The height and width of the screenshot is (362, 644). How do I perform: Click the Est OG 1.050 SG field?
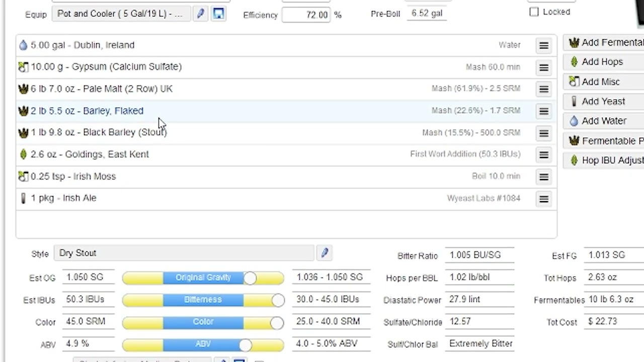pyautogui.click(x=89, y=278)
